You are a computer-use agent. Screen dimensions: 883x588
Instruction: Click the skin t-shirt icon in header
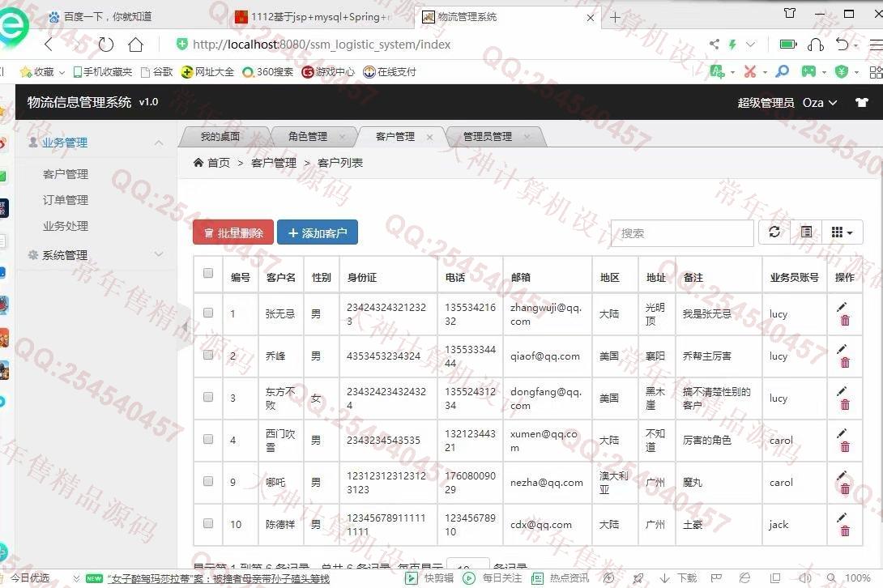click(862, 103)
